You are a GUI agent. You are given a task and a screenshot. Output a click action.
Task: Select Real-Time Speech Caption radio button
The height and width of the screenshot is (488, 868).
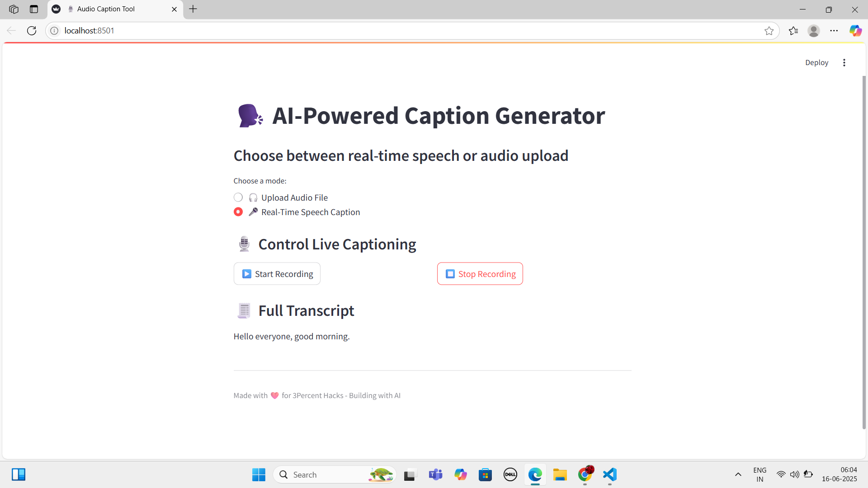[x=238, y=212]
